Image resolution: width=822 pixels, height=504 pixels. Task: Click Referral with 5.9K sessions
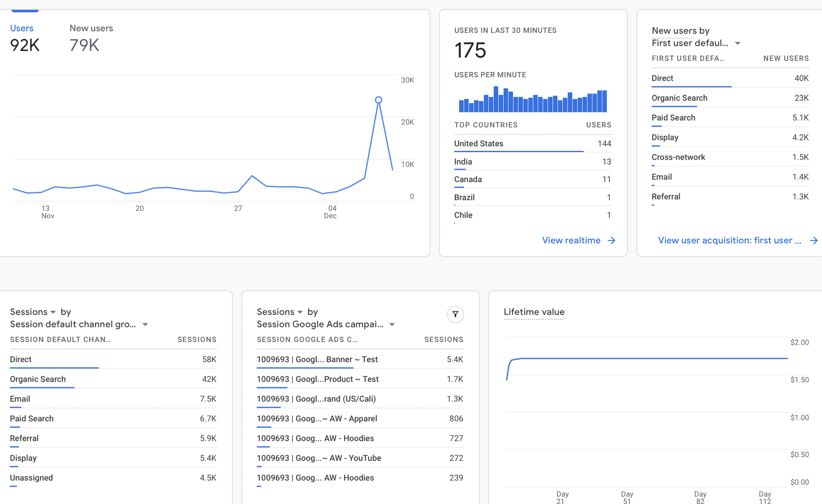point(113,438)
